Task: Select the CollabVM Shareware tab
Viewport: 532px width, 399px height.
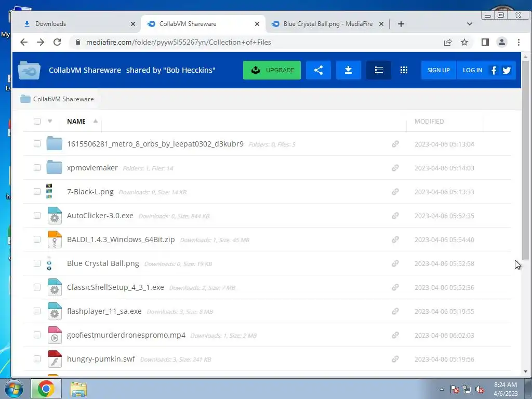Action: tap(203, 24)
